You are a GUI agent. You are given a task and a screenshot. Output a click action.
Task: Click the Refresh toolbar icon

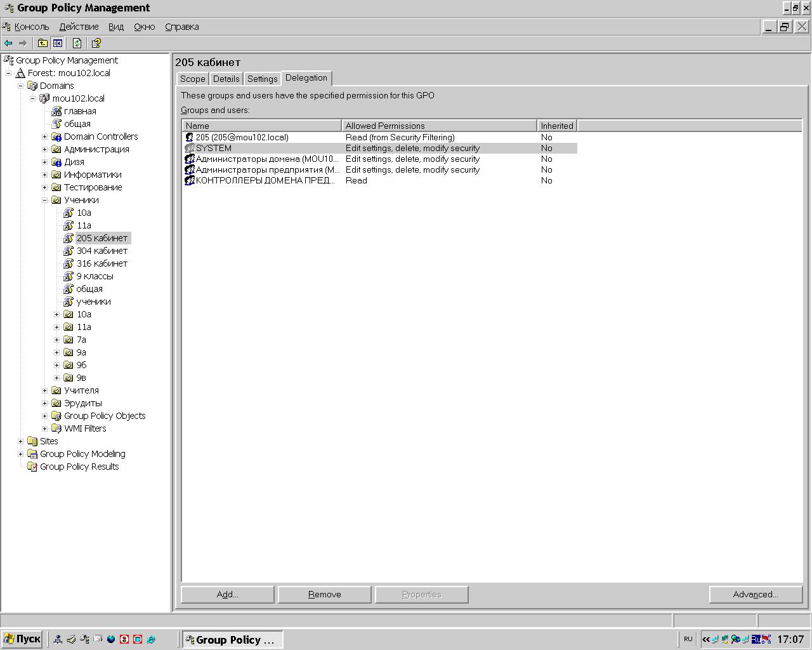tap(77, 43)
